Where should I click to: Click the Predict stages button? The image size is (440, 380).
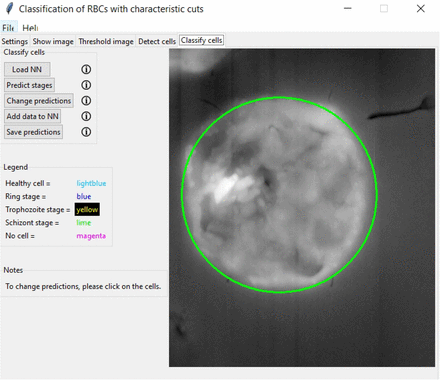[x=29, y=85]
